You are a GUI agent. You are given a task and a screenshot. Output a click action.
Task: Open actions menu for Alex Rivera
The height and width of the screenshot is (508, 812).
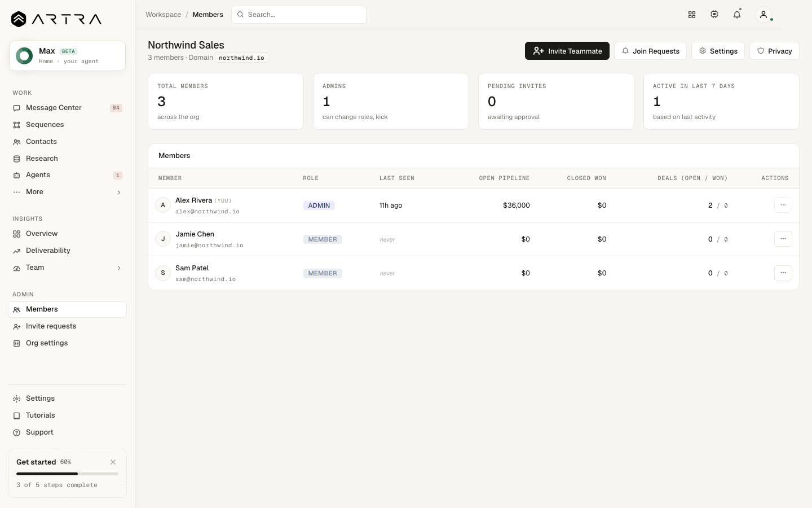(x=783, y=205)
